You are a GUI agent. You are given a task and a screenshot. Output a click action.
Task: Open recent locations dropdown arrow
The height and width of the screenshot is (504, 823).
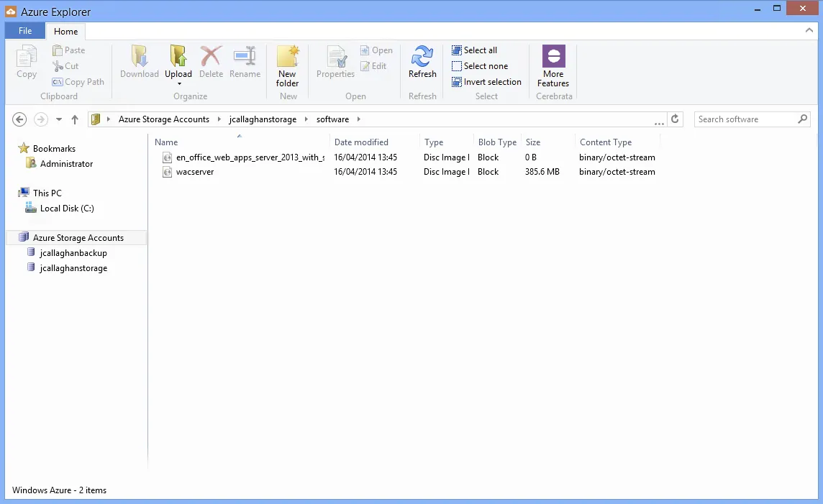point(59,119)
